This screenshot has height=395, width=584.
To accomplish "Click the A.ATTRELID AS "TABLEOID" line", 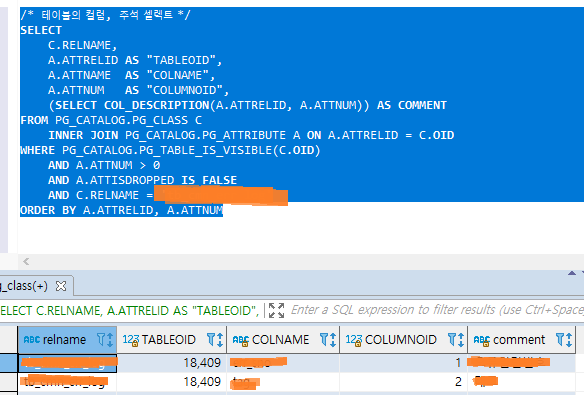I will 135,60.
